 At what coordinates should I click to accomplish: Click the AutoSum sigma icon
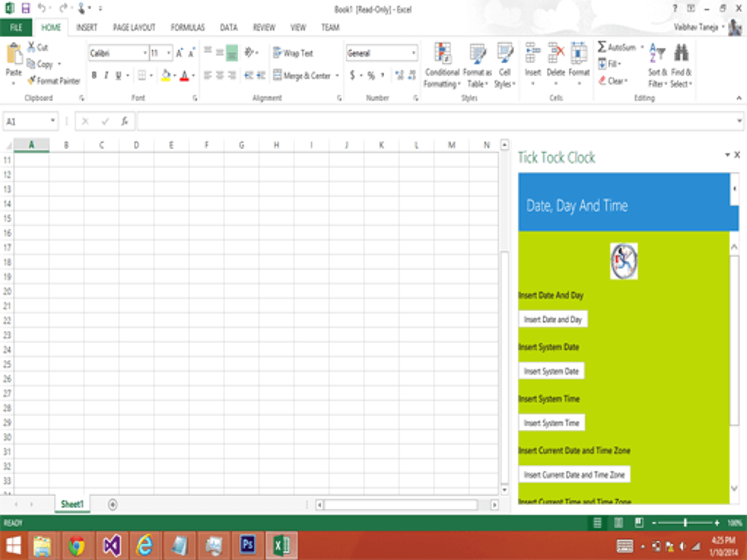tap(601, 47)
